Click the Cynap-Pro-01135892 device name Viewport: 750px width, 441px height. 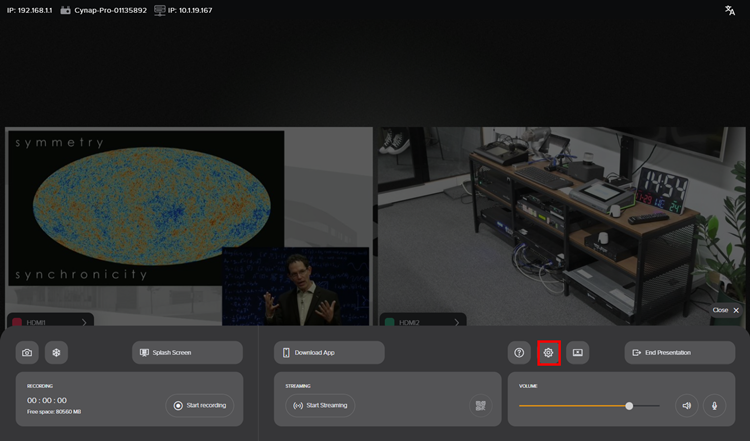110,10
